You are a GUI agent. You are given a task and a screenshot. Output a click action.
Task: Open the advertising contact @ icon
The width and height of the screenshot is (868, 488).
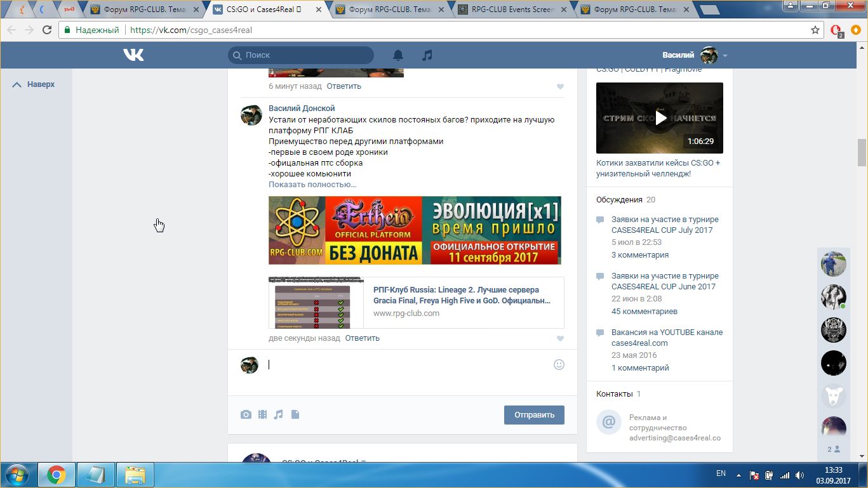608,422
